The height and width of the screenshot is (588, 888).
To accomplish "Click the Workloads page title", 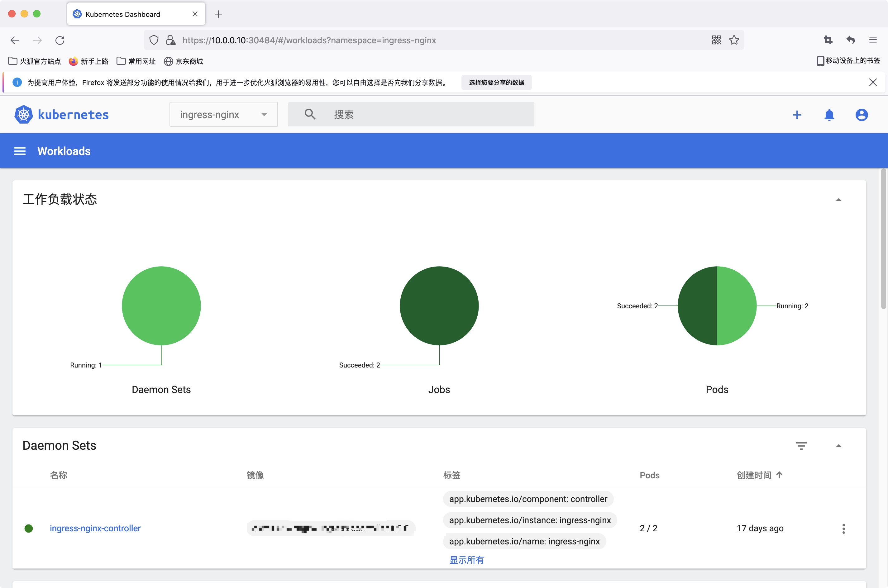I will pos(64,151).
